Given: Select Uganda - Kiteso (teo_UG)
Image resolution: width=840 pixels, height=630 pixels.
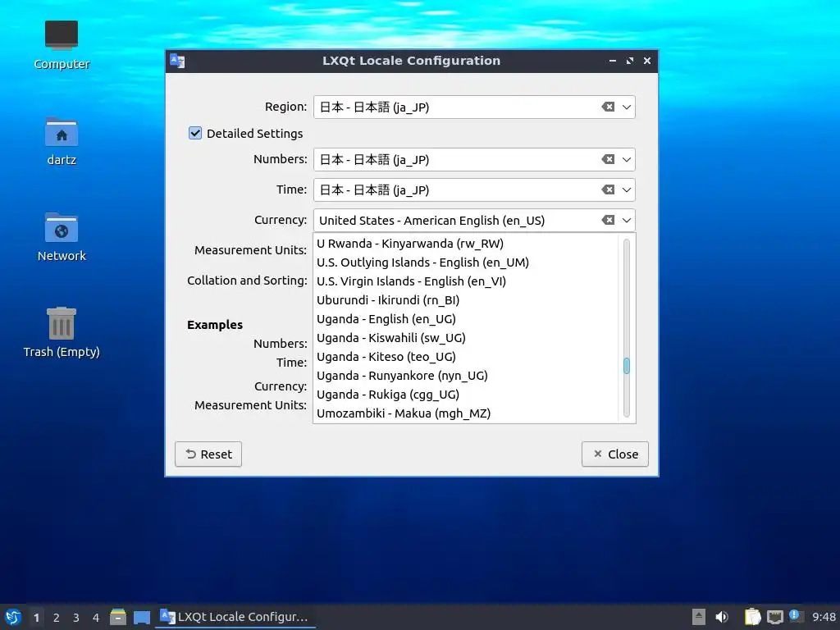Looking at the screenshot, I should pos(466,357).
